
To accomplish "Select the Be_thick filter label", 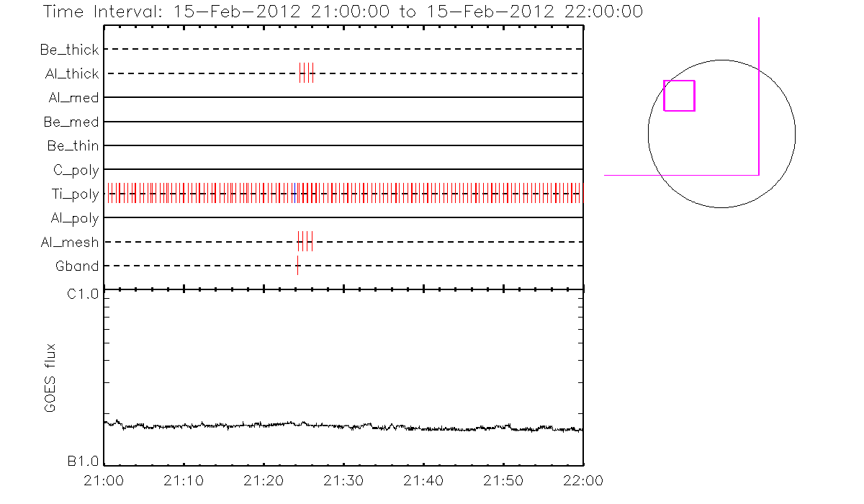I will click(70, 50).
